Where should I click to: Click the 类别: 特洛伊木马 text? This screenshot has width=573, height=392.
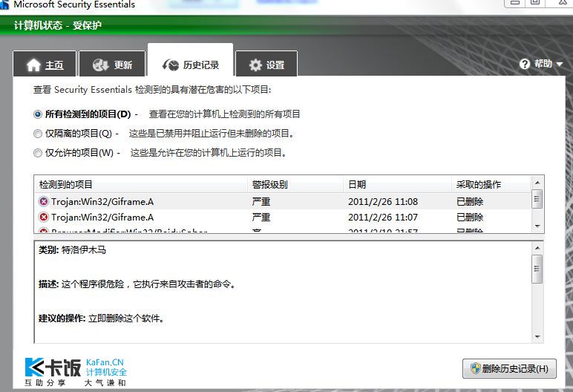pyautogui.click(x=72, y=249)
